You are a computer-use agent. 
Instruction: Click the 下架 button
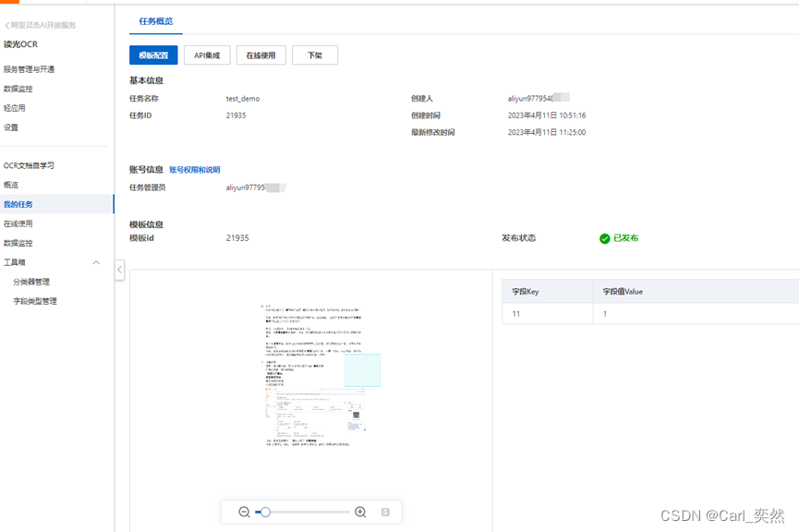tap(315, 55)
